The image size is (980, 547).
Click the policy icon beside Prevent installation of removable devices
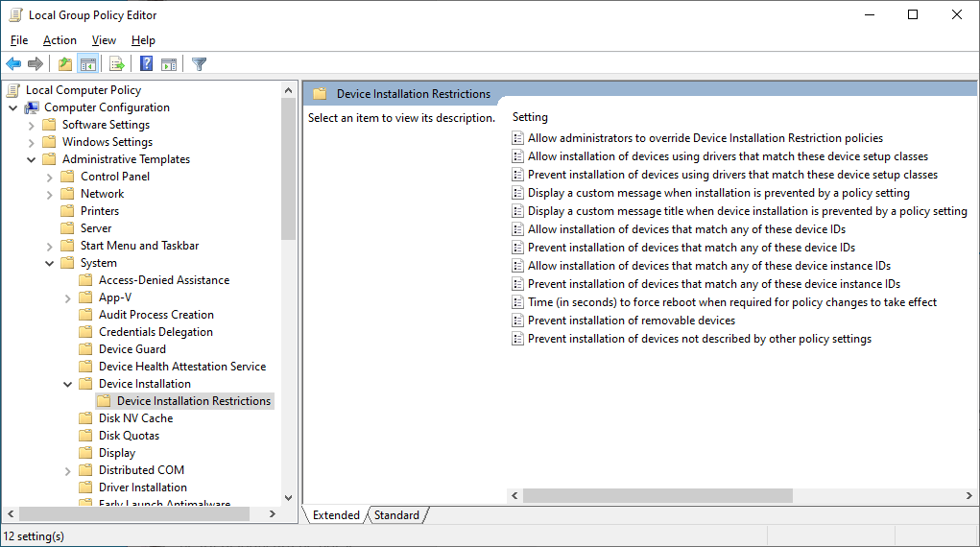click(x=517, y=321)
